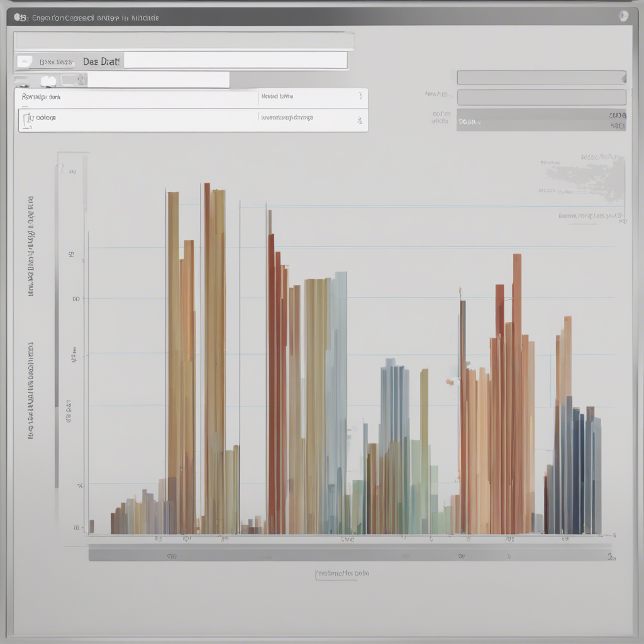644x644 pixels.
Task: Click the round button at title bar right
Action: point(623,17)
